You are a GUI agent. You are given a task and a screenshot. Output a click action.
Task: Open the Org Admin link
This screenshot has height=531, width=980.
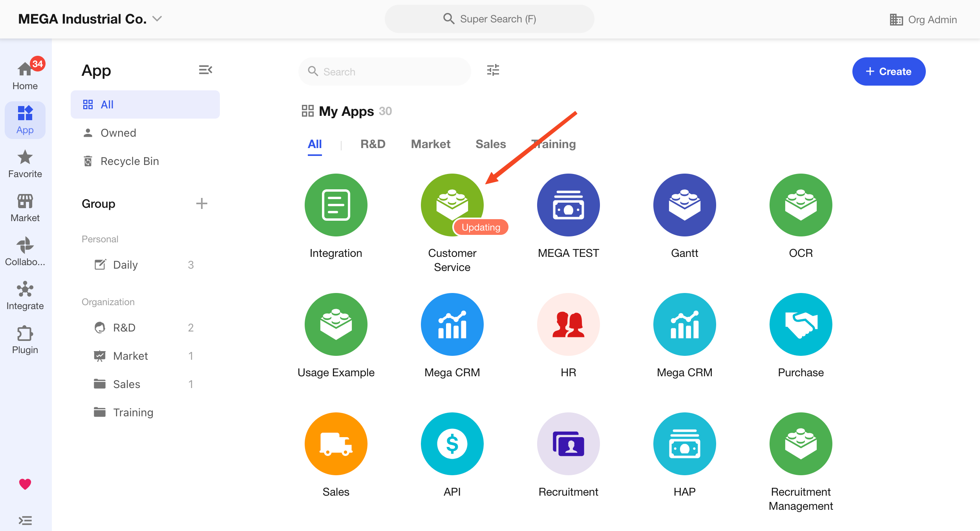[923, 20]
